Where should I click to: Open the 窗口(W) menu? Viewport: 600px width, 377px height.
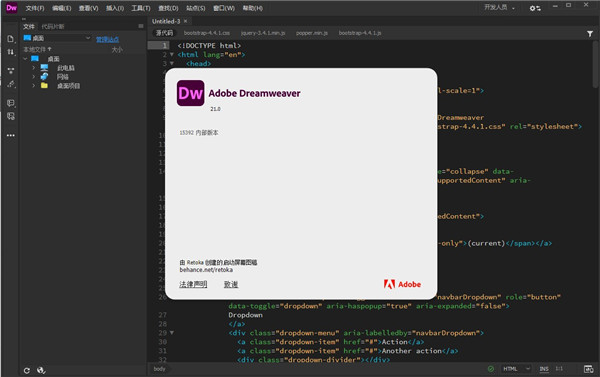(224, 8)
